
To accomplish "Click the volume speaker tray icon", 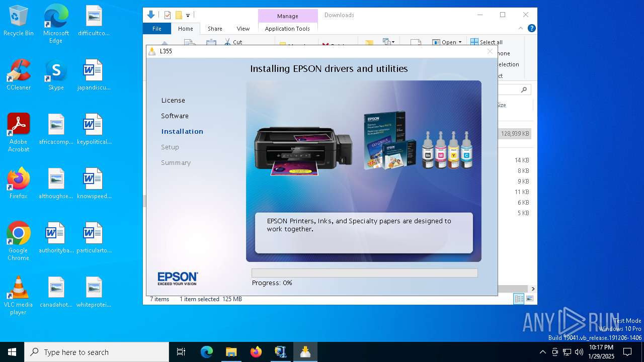I will (x=579, y=352).
